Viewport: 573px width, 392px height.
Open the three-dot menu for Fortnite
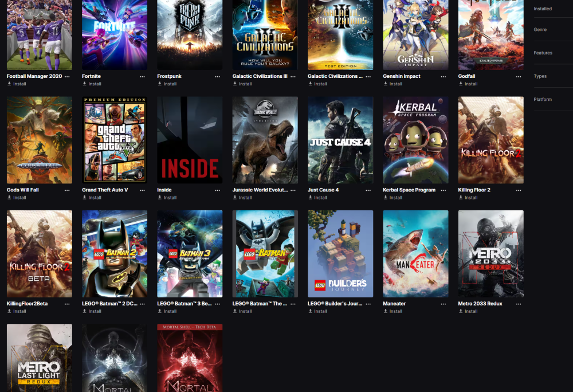[142, 76]
